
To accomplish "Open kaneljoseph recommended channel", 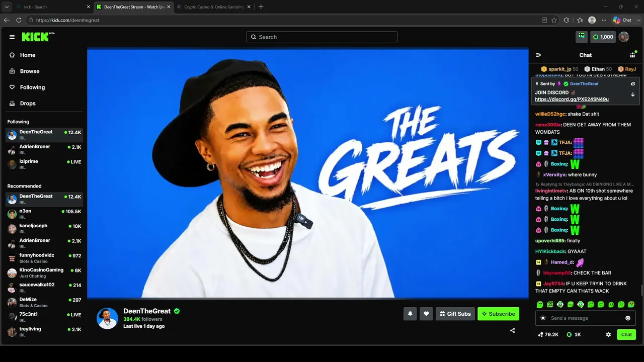I will click(44, 229).
